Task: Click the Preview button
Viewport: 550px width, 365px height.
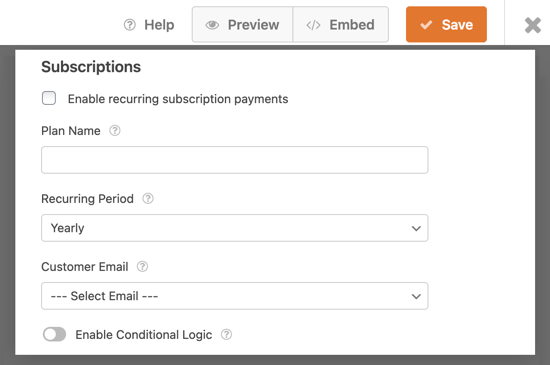Action: pos(242,25)
